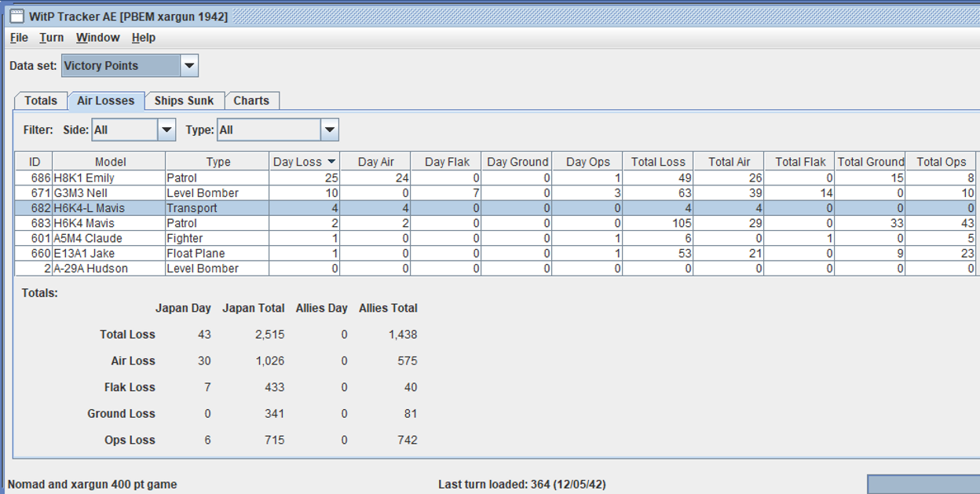Screen dimensions: 980x494
Task: Select the E13A1 Jake row
Action: 495,253
